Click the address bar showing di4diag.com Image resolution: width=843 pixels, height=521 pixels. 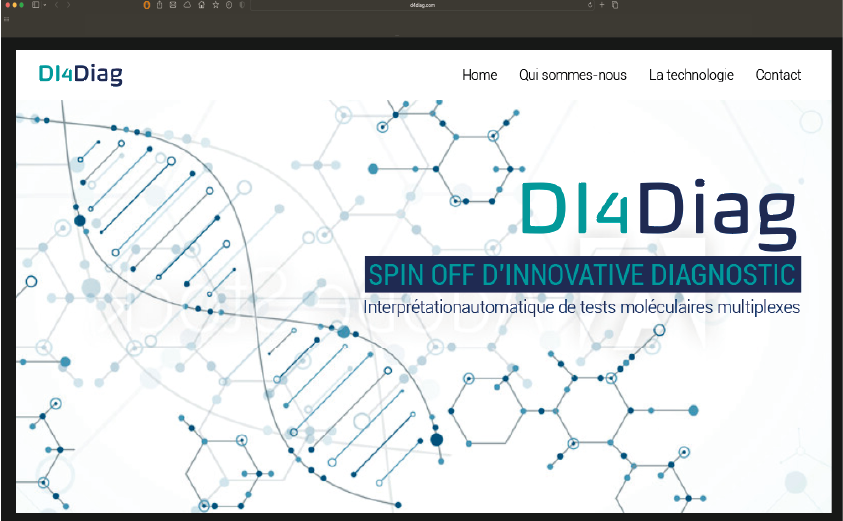[423, 5]
